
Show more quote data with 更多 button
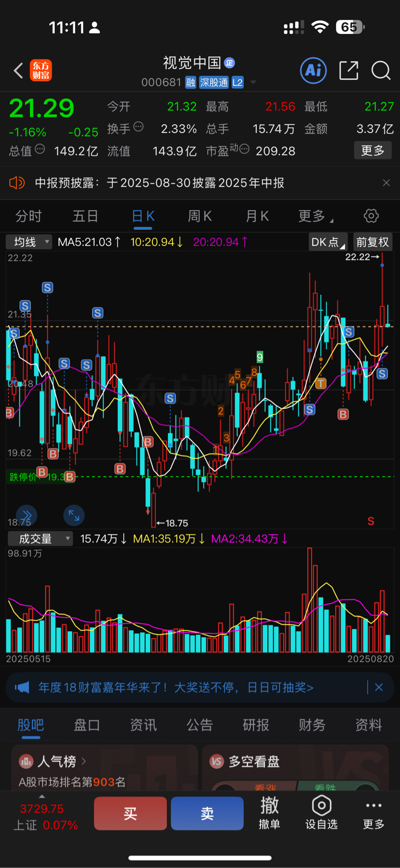(373, 151)
